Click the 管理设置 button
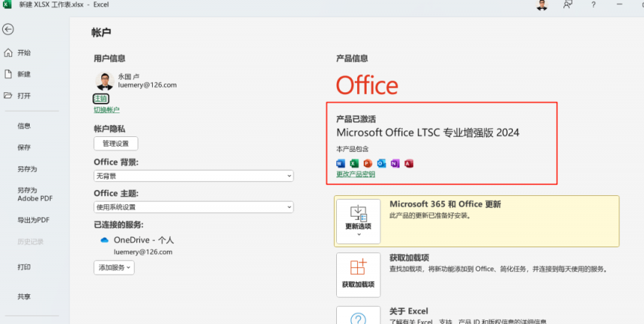Image resolution: width=644 pixels, height=324 pixels. pyautogui.click(x=116, y=143)
